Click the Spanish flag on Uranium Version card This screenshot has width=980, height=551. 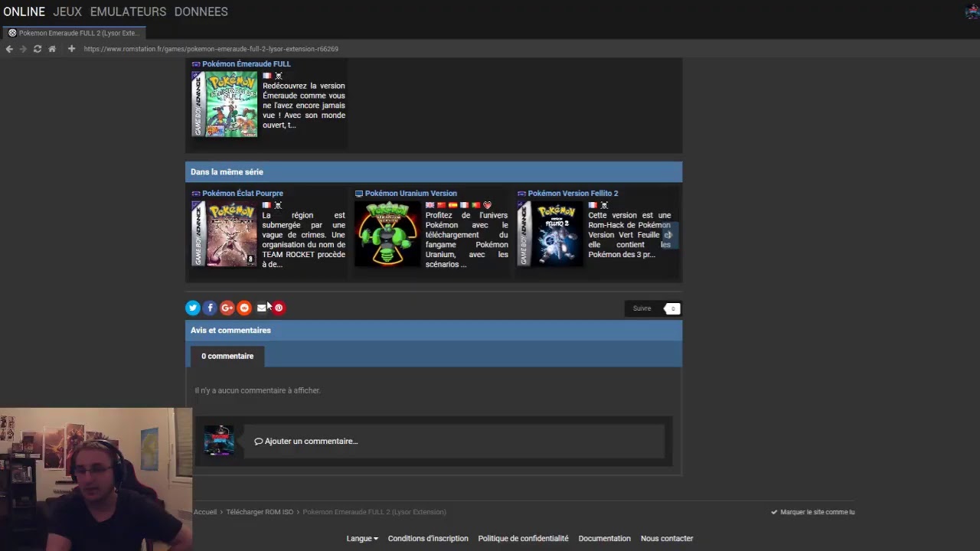point(452,205)
